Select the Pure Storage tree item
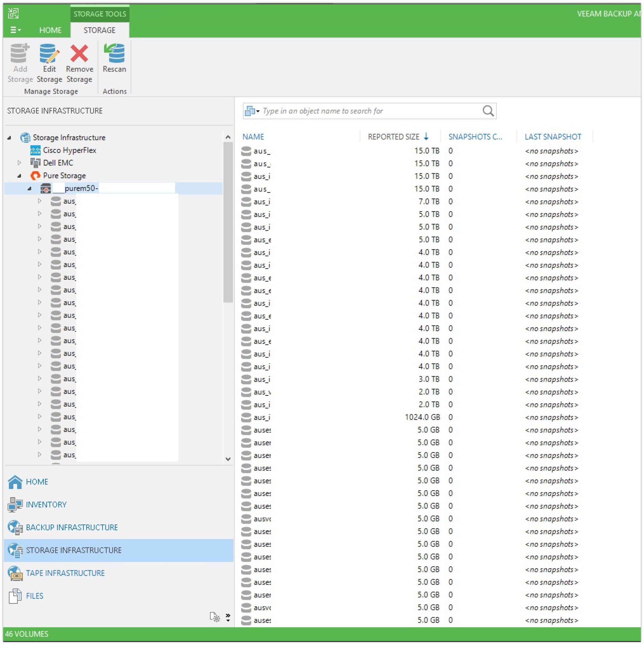 coord(64,176)
